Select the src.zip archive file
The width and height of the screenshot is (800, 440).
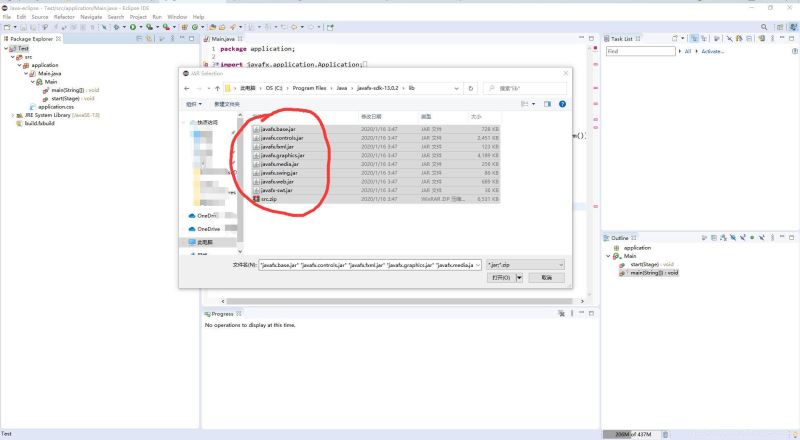pyautogui.click(x=270, y=199)
